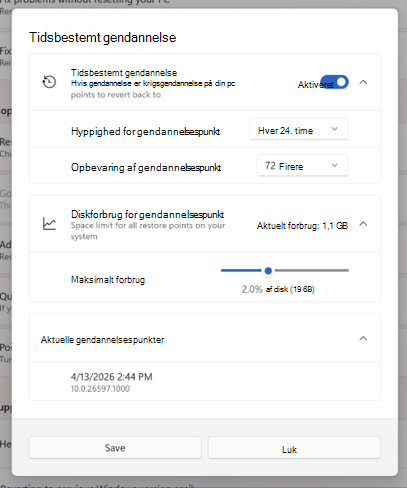Click the disk usage chart icon
Viewport: 407px width, 488px height.
[x=49, y=224]
